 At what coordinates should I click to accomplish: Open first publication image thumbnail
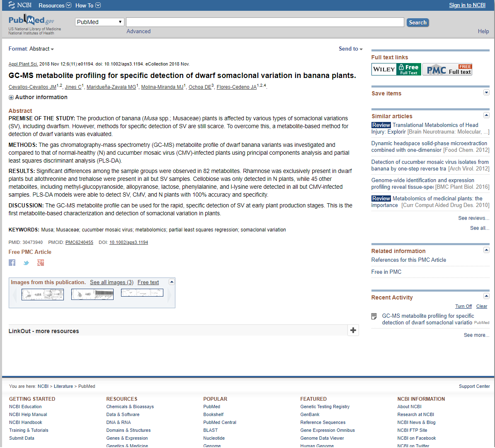43,295
